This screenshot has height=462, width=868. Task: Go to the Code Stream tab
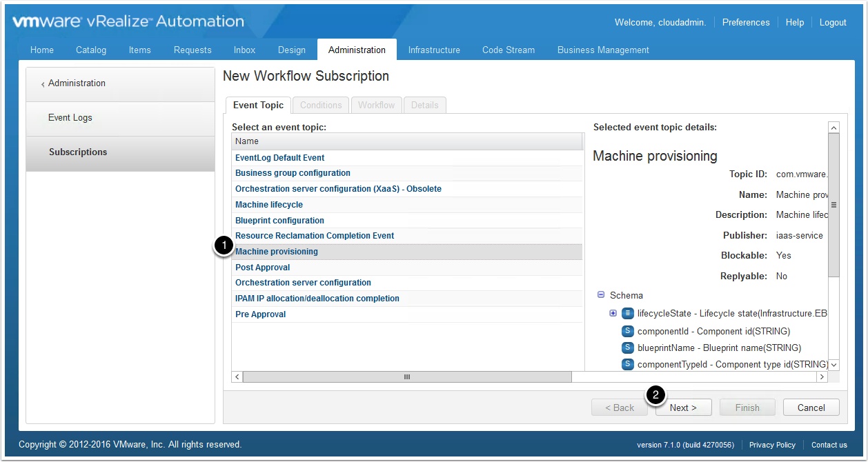(509, 50)
